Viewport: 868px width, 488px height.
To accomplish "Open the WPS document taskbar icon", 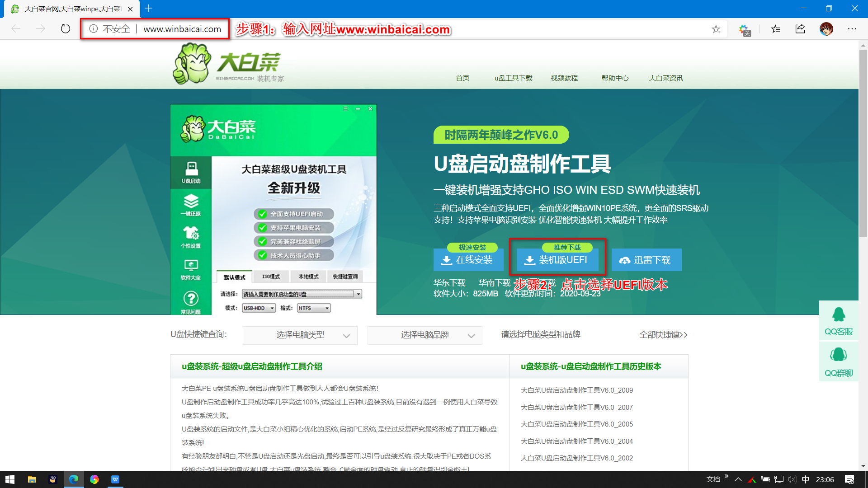I will click(115, 479).
